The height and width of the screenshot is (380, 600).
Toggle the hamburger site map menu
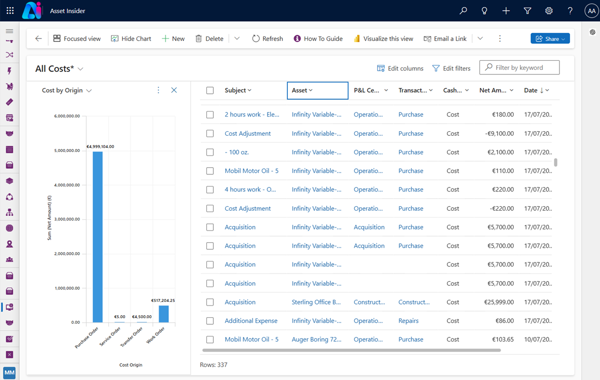point(10,31)
